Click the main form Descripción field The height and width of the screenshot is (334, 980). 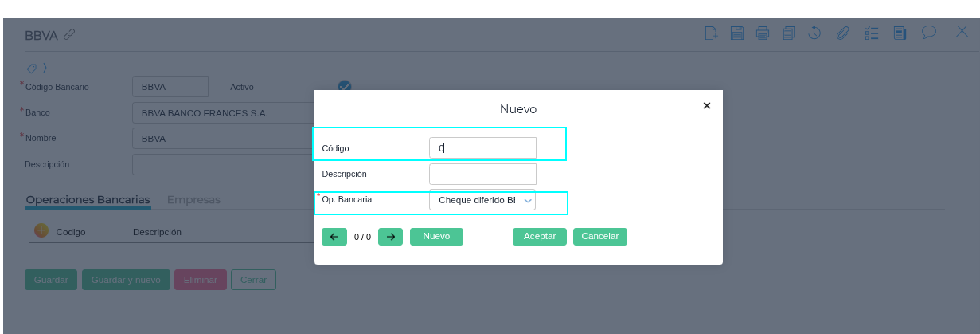click(x=223, y=165)
